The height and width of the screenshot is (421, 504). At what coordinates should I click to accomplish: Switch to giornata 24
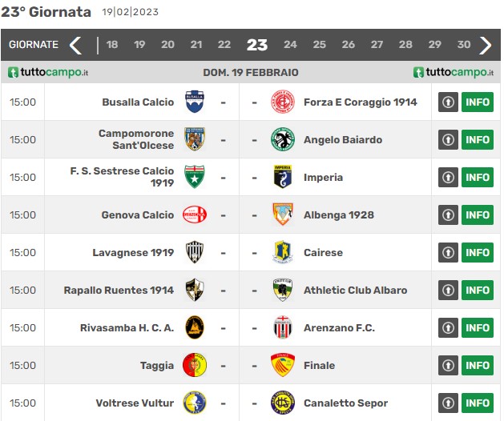[x=290, y=44]
